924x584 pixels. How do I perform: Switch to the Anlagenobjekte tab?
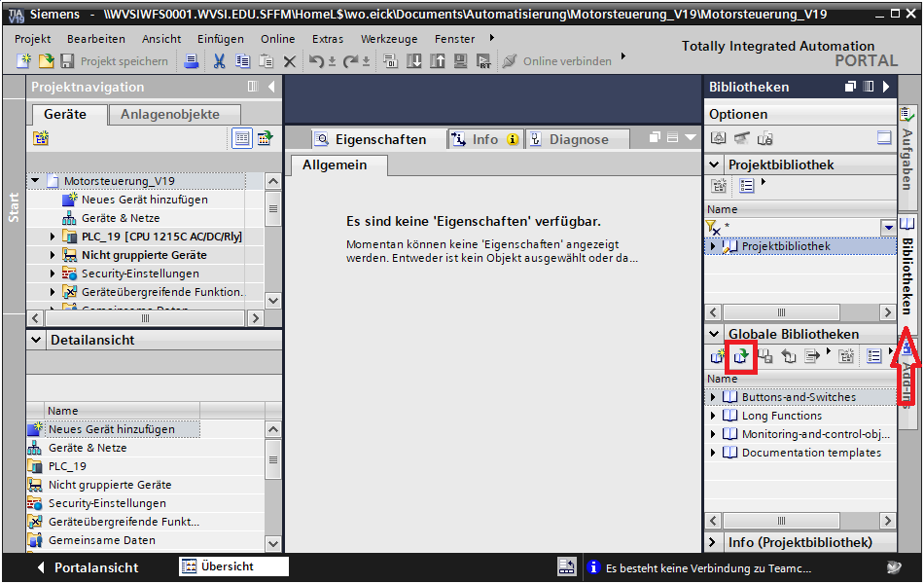click(174, 115)
